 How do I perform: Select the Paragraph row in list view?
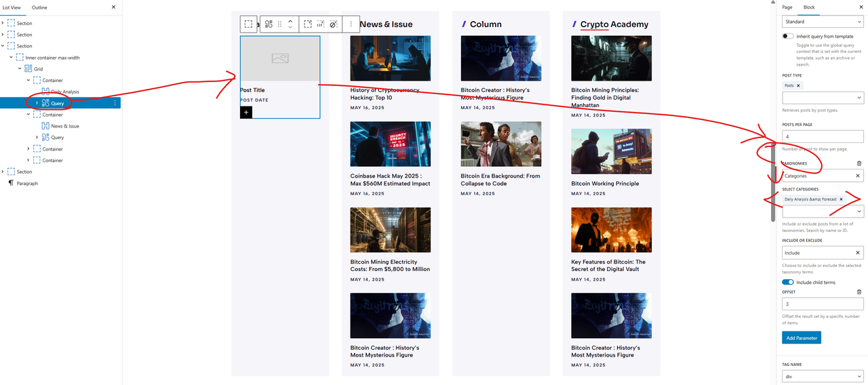point(60,183)
